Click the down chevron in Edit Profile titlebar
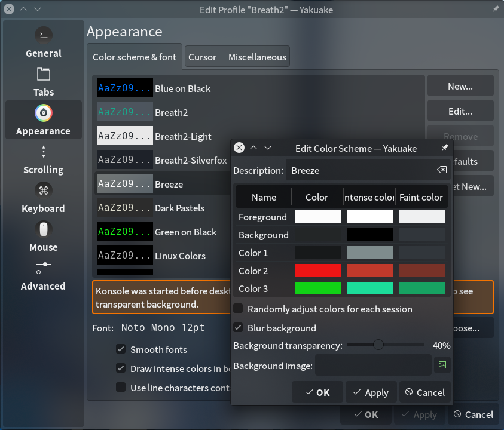 (38, 9)
